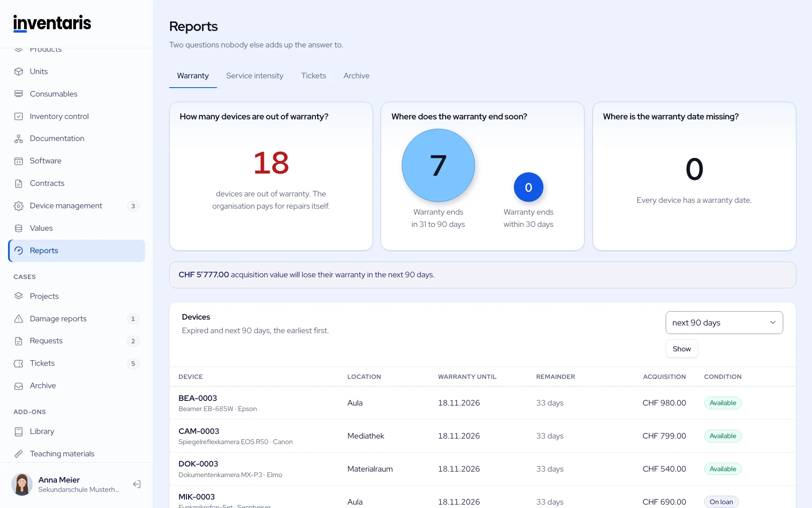Click the Contracts document icon

(19, 184)
